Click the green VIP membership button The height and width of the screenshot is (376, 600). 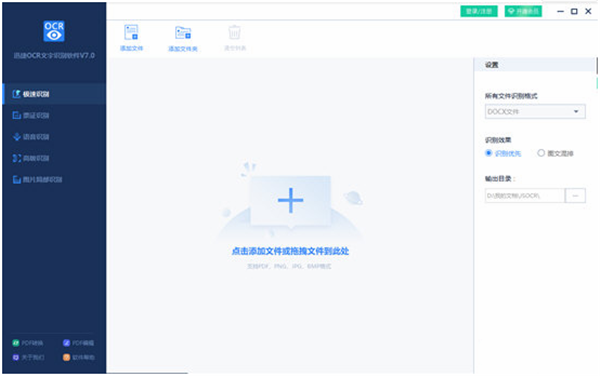point(523,11)
